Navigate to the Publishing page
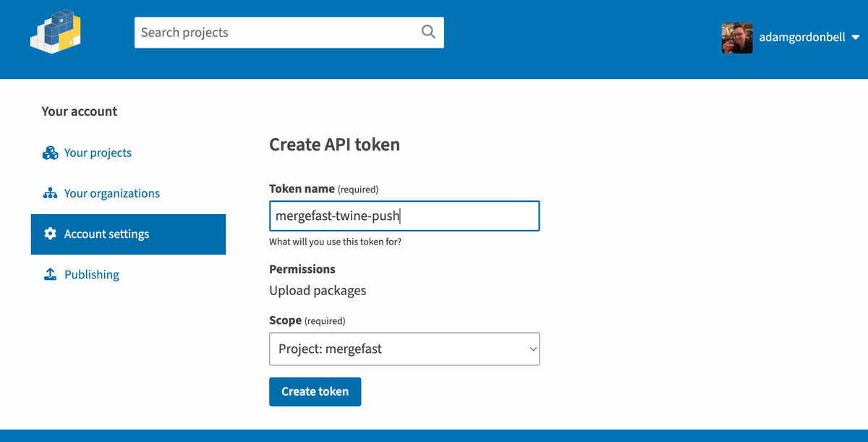Image resolution: width=868 pixels, height=442 pixels. (x=91, y=274)
